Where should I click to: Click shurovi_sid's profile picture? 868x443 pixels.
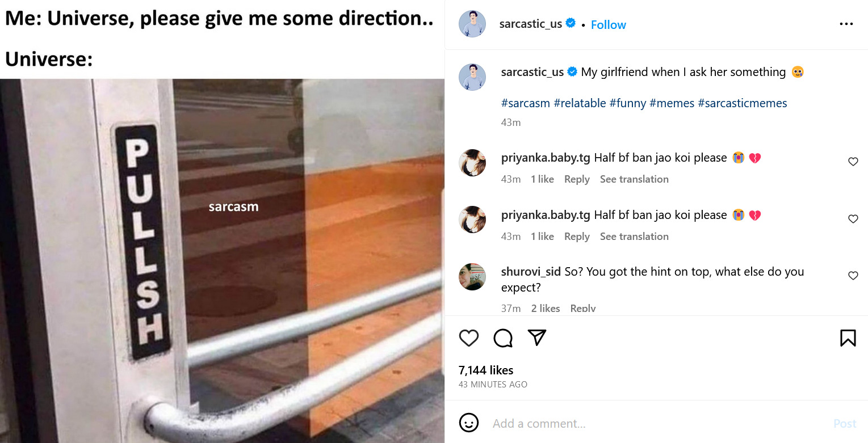click(472, 277)
